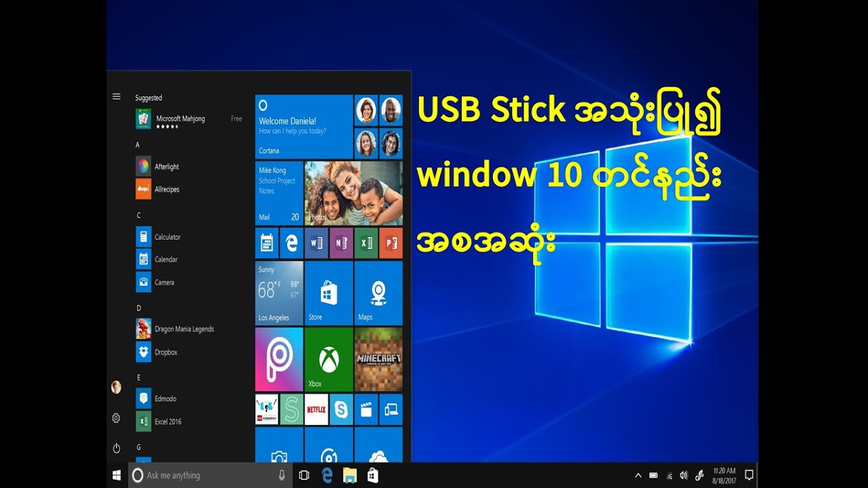Click the letter D group header

click(x=138, y=308)
